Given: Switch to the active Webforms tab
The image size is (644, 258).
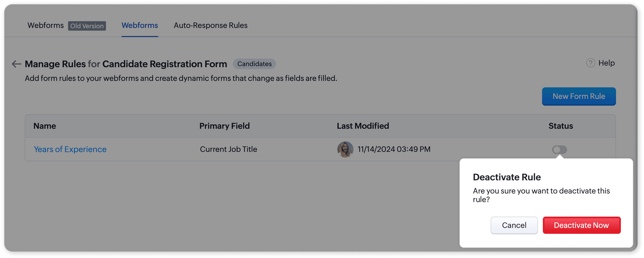Looking at the screenshot, I should pyautogui.click(x=140, y=26).
